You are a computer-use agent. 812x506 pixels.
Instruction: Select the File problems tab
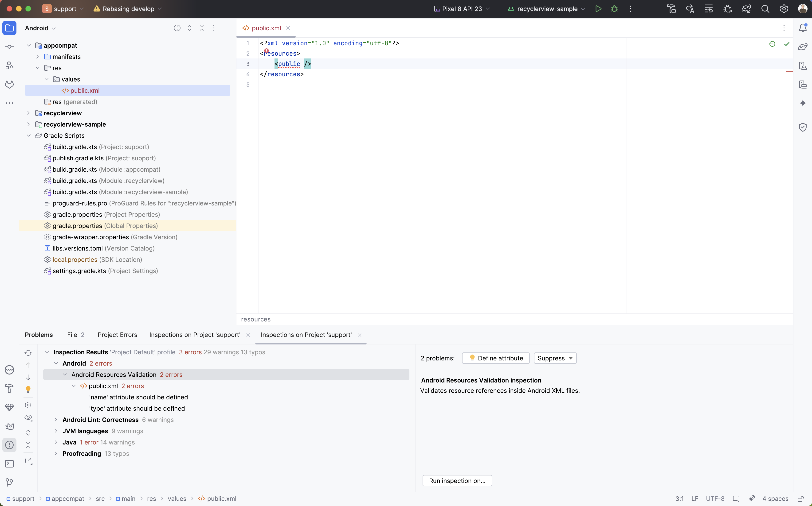coord(75,335)
